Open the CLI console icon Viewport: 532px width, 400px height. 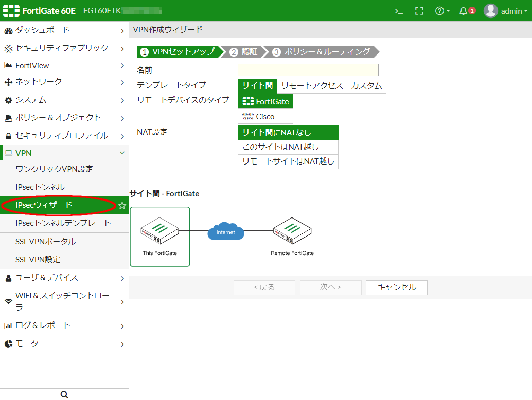[398, 11]
